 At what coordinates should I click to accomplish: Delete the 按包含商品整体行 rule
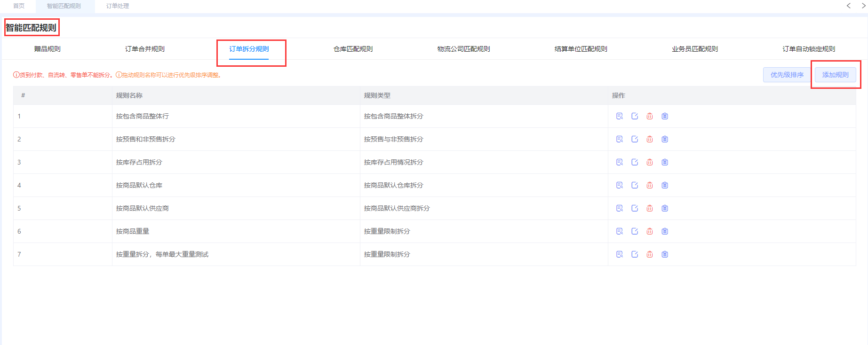click(x=650, y=116)
